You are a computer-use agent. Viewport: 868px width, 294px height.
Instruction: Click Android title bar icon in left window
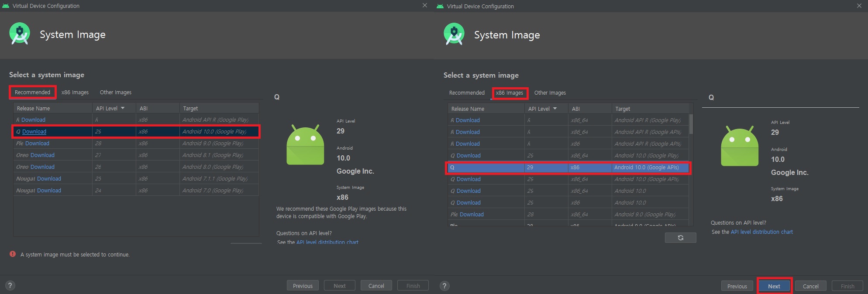tap(6, 6)
